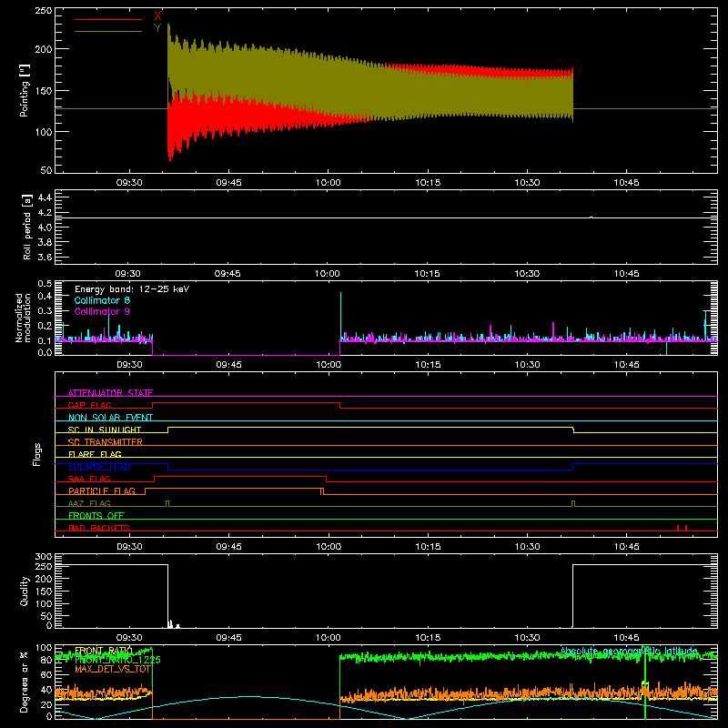The height and width of the screenshot is (728, 728).
Task: Click the 300 tick on Quality axis
Action: pyautogui.click(x=44, y=557)
